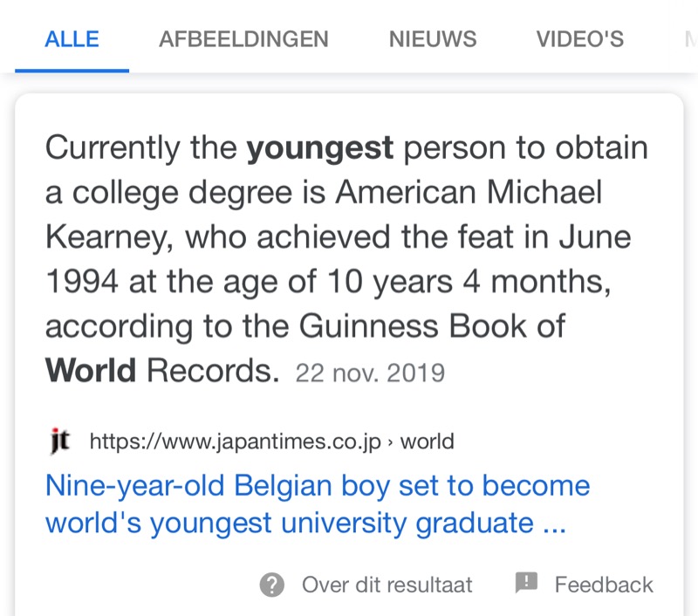Click the bold word World in snippet

click(x=91, y=370)
